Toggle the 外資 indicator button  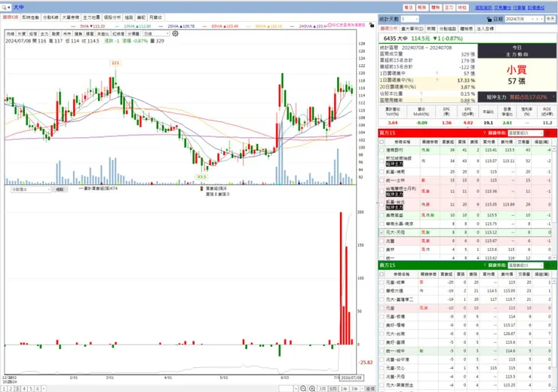pos(22,34)
